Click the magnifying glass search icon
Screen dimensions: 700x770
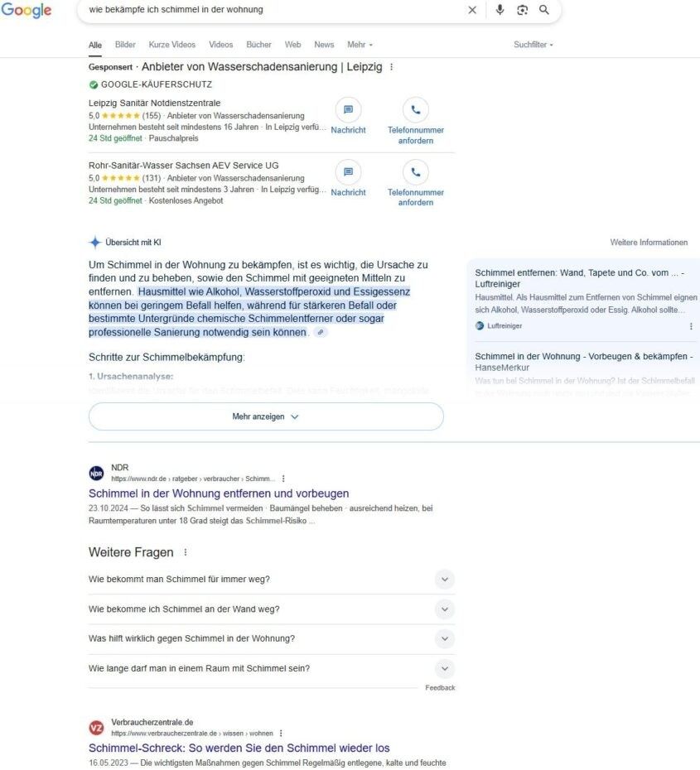(544, 10)
